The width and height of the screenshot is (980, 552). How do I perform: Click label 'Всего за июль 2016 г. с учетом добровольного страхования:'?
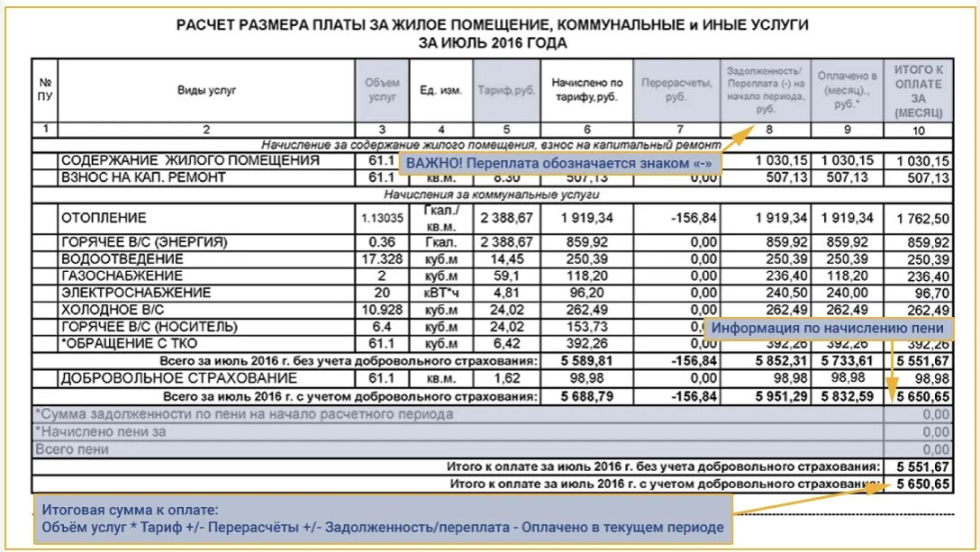350,397
